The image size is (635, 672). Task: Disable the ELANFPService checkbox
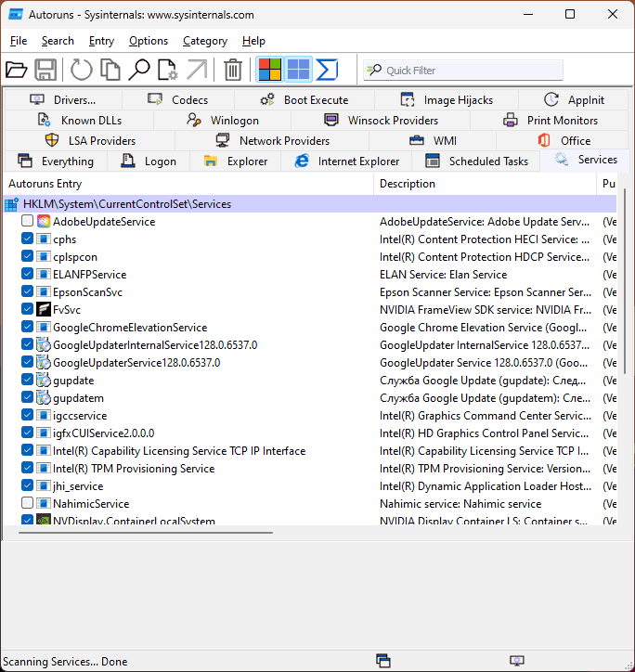(x=27, y=274)
